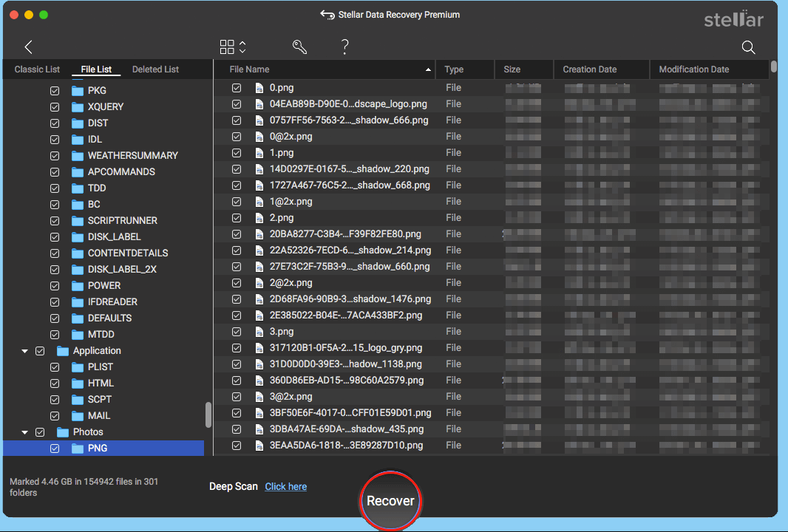Open help via the question mark icon

pyautogui.click(x=344, y=47)
